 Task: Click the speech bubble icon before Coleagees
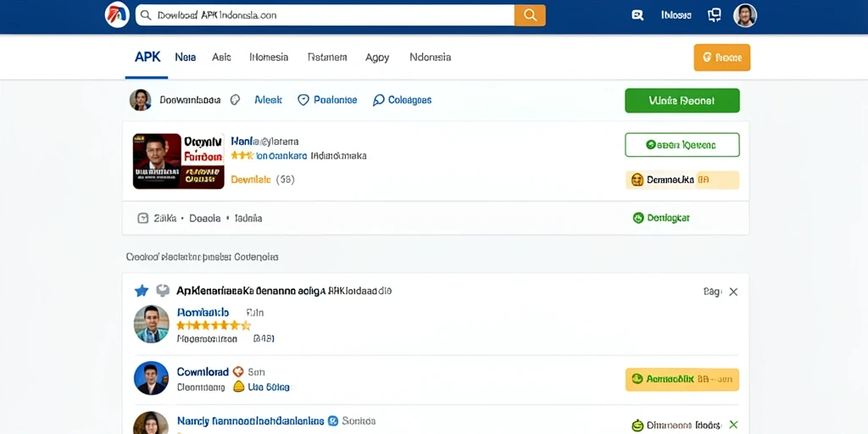[379, 100]
